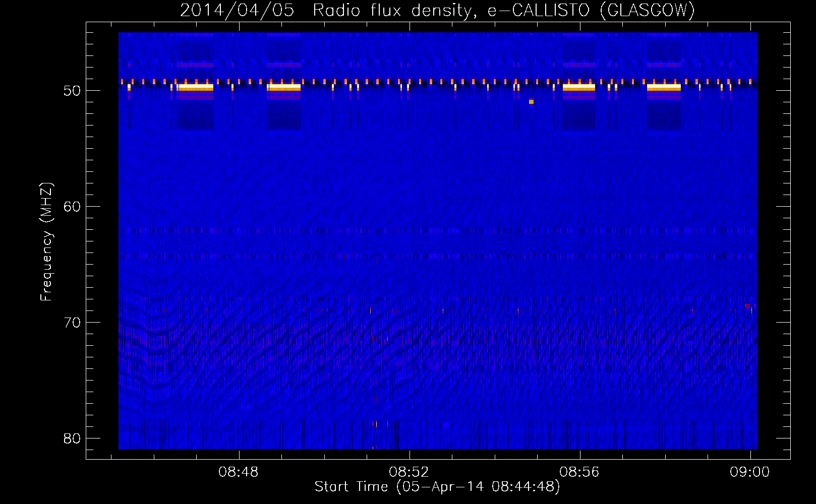Click the 08:56 time tick label

pyautogui.click(x=579, y=472)
